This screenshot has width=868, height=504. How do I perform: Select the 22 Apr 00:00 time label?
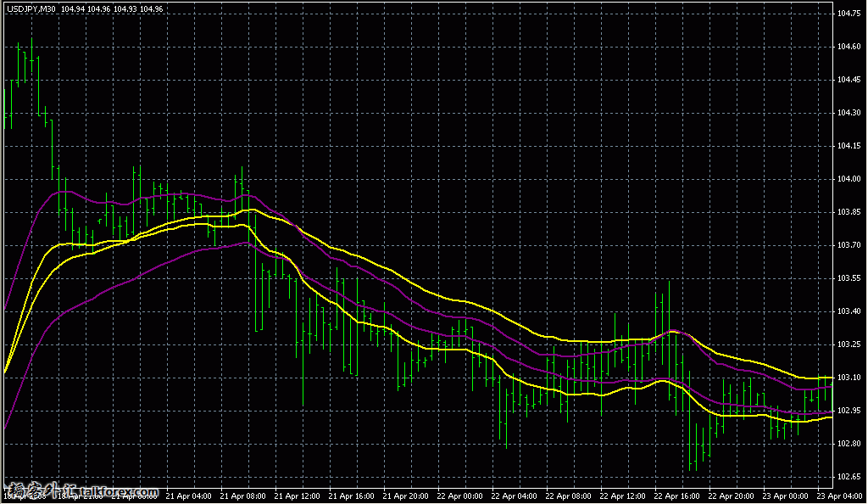pyautogui.click(x=459, y=496)
